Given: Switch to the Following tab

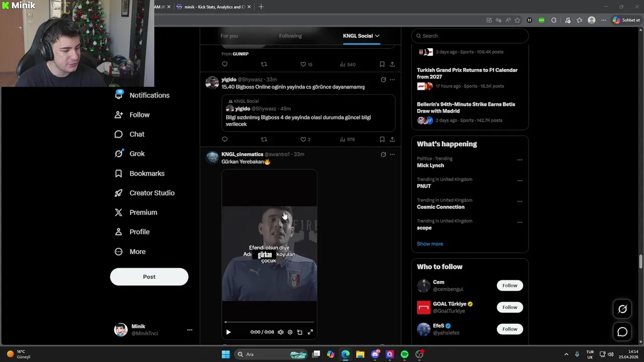Looking at the screenshot, I should click(290, 36).
